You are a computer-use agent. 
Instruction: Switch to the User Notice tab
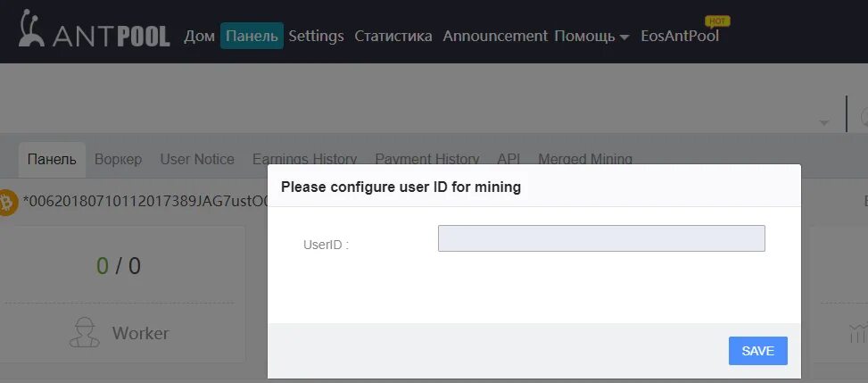coord(197,160)
